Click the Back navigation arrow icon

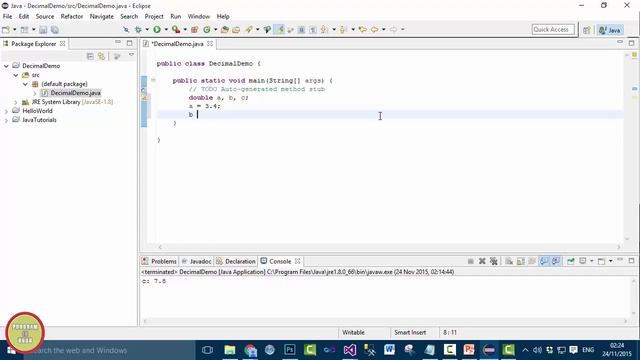click(374, 29)
